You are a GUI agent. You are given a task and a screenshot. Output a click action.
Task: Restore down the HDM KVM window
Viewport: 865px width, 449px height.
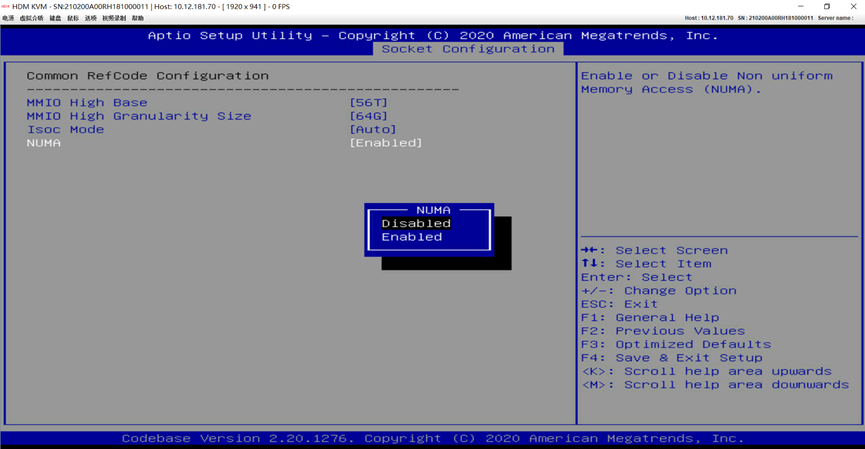point(826,6)
